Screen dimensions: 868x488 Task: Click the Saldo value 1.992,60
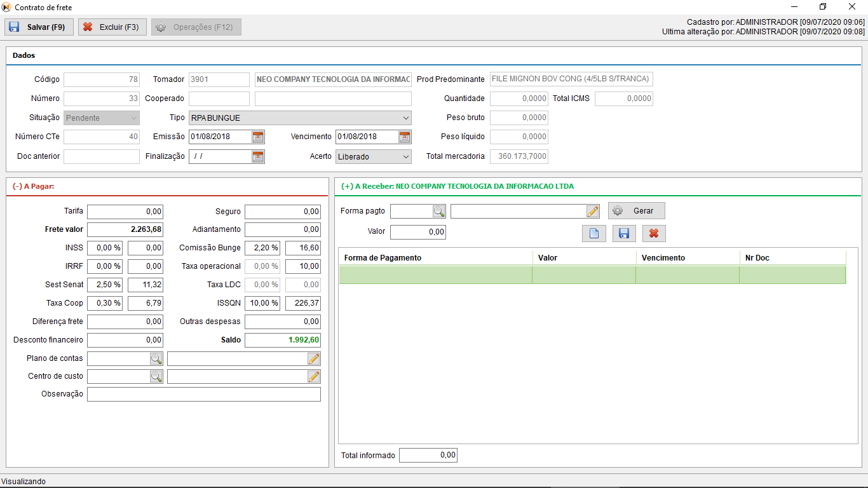(283, 340)
